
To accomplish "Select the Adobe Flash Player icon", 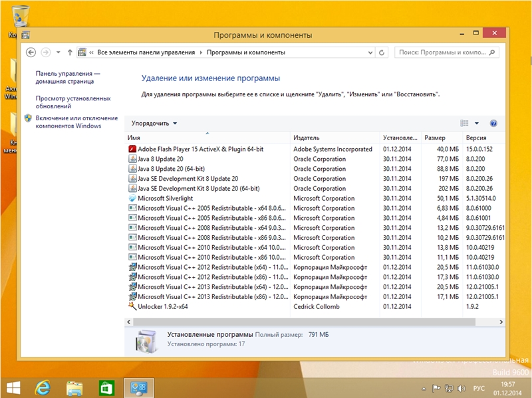I will pos(132,149).
